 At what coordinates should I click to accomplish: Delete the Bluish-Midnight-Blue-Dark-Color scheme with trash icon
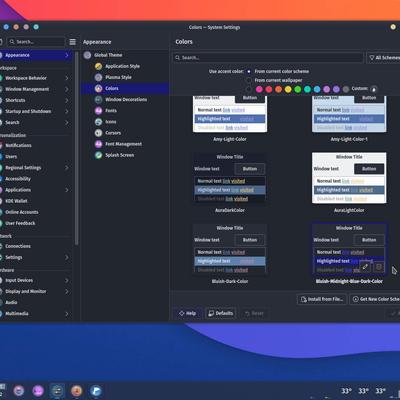(x=379, y=267)
